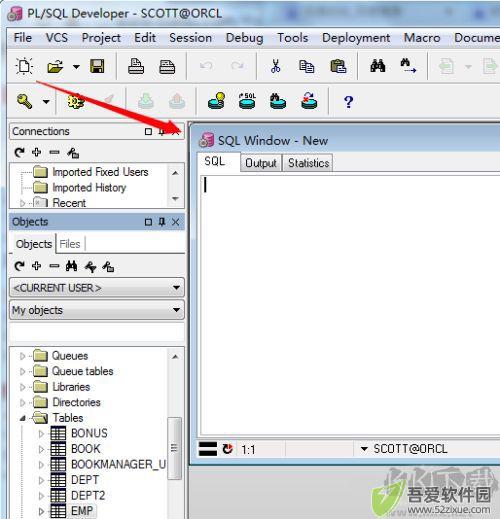The height and width of the screenshot is (519, 500).
Task: Click the database icon with red cross
Action: 309,101
